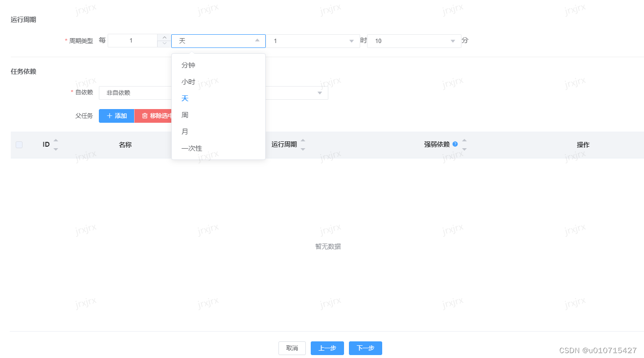Choose 分钟 from the cycle unit list
This screenshot has width=644, height=358.
218,65
